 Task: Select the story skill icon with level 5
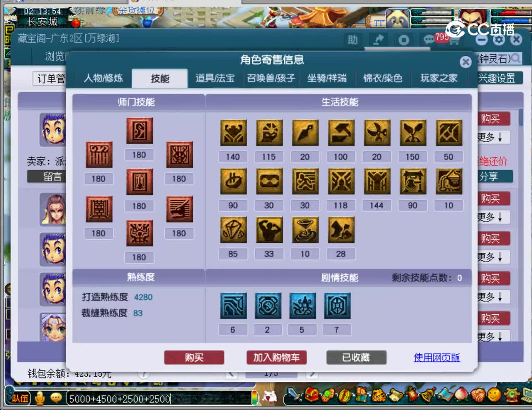click(x=303, y=306)
